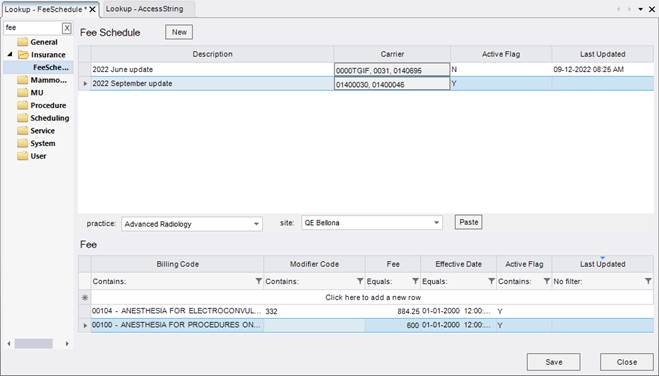This screenshot has width=659, height=376.
Task: Click the Save button
Action: tap(554, 362)
